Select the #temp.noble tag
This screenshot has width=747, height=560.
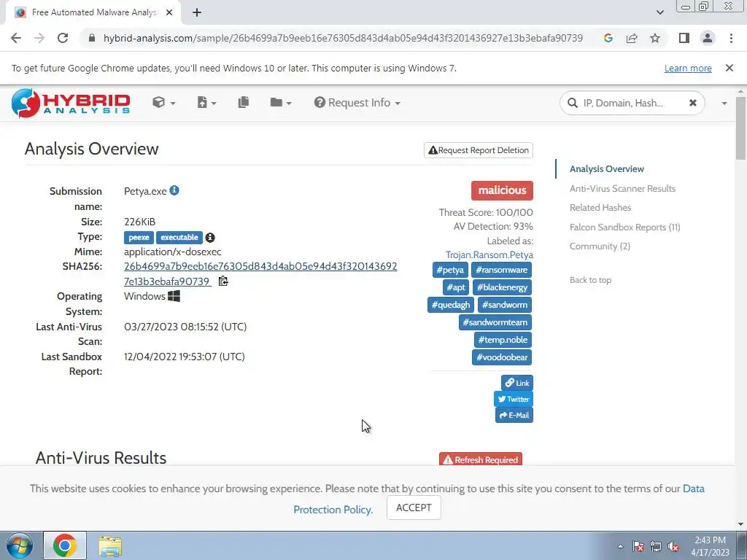pos(503,340)
